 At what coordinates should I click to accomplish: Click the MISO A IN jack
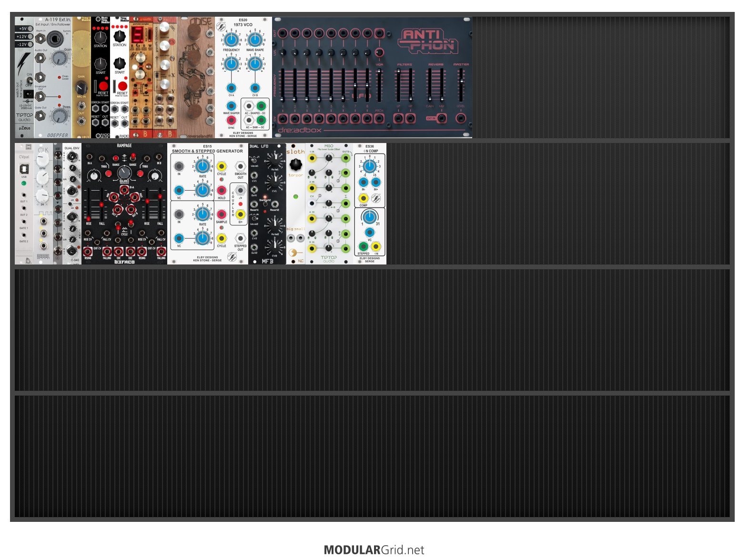pos(312,219)
